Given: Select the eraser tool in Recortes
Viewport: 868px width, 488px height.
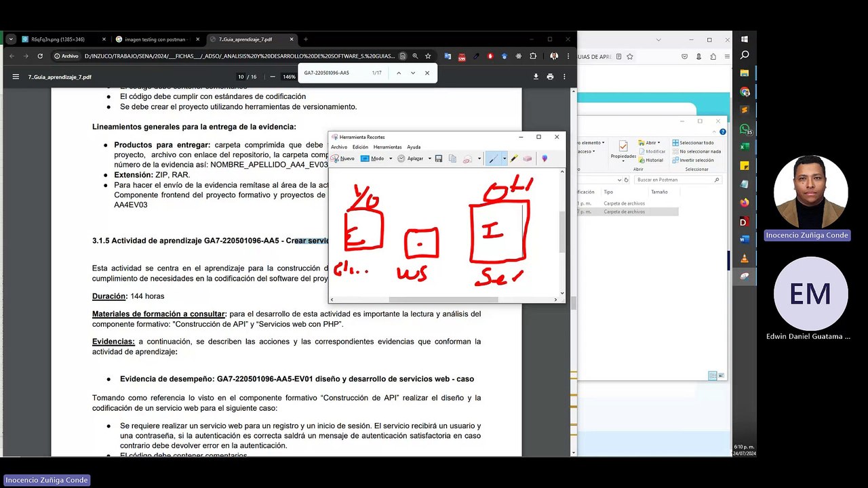Looking at the screenshot, I should (x=528, y=159).
